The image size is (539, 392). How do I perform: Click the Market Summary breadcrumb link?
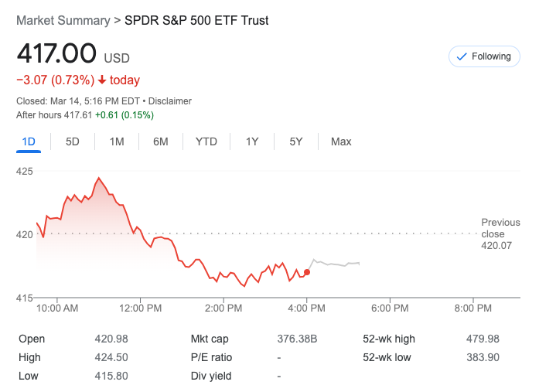[63, 21]
